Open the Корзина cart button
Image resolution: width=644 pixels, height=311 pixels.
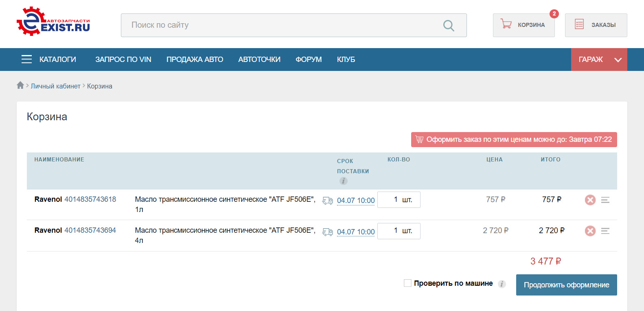click(x=524, y=25)
